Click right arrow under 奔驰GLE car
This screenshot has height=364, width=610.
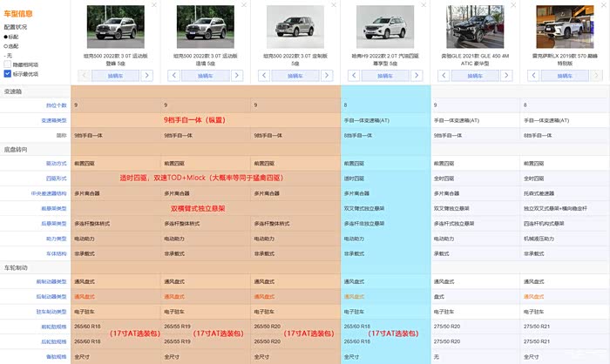(506, 76)
